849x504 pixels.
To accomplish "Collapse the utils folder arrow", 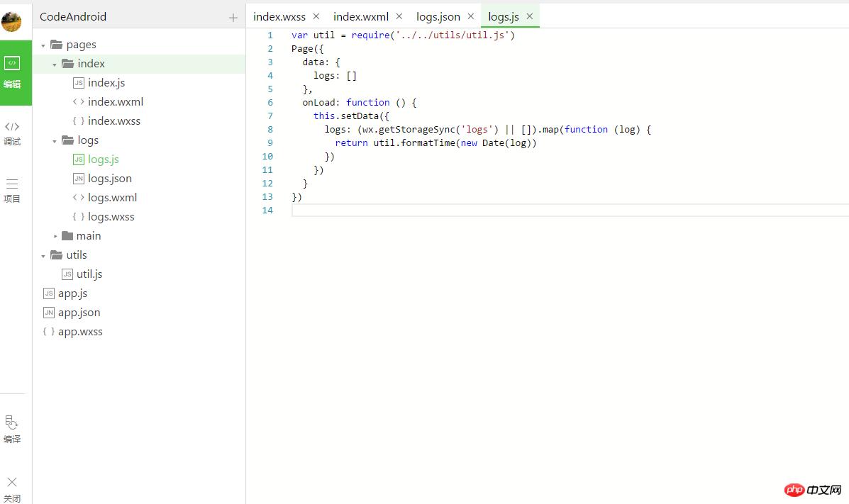I will tap(43, 256).
